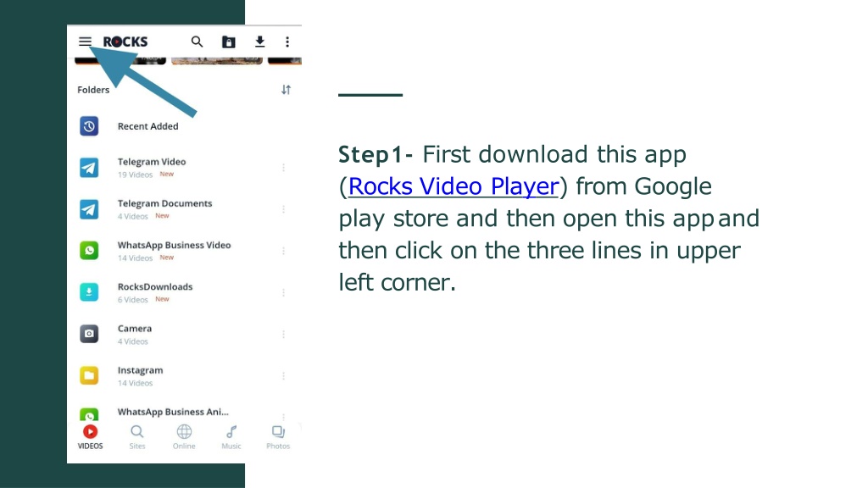Tap the Telegram Video folder icon
868x488 pixels.
point(89,168)
